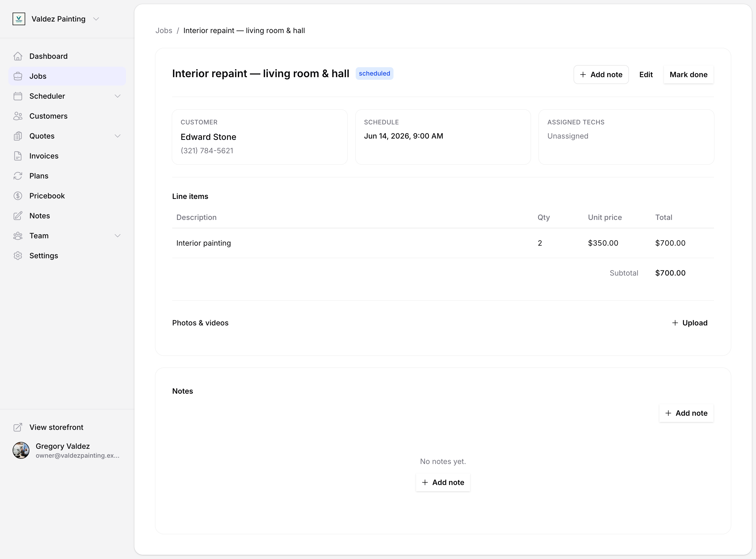
Task: Click the Team group icon
Action: pos(18,236)
